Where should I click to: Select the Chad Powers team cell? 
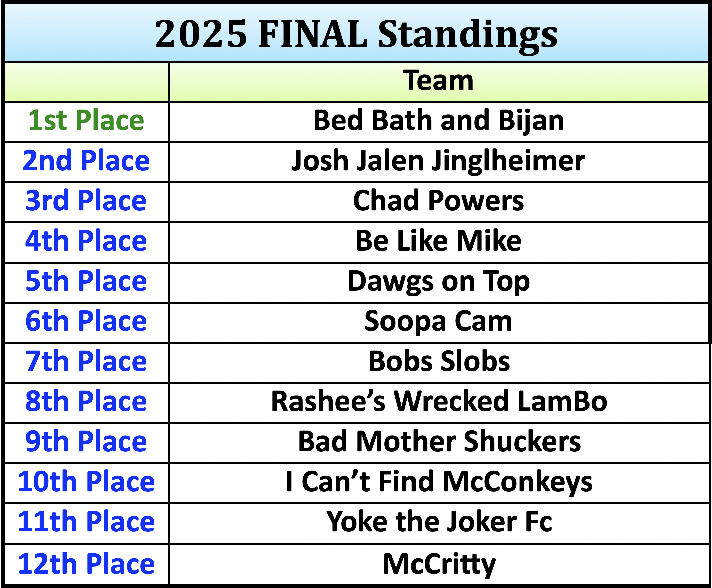click(x=438, y=201)
